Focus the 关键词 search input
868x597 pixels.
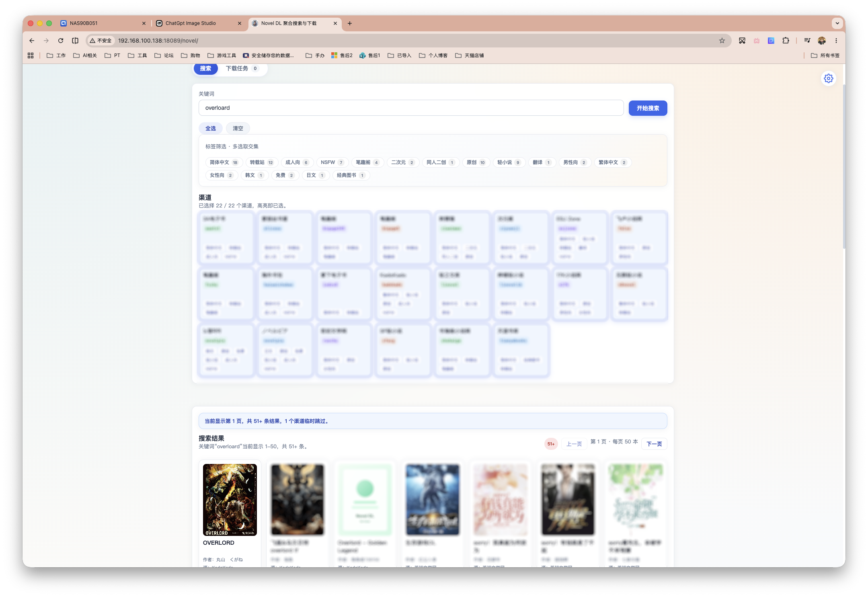(411, 108)
